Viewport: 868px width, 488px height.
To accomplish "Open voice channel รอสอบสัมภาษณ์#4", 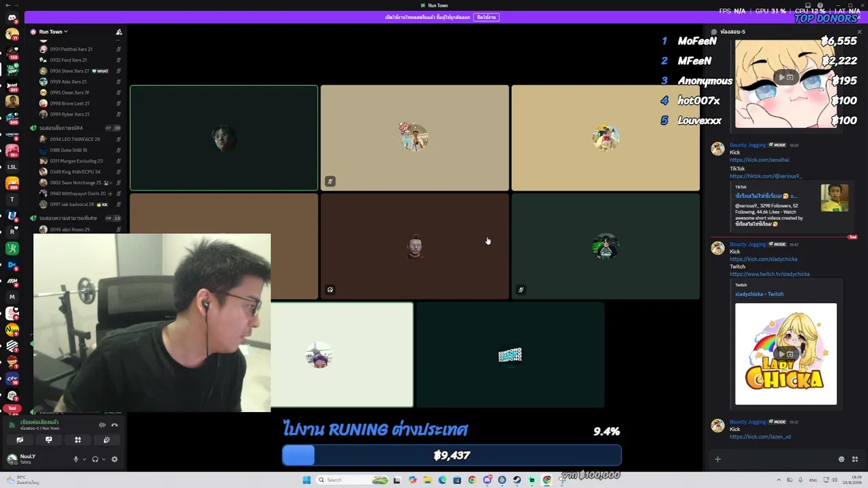I will point(75,127).
